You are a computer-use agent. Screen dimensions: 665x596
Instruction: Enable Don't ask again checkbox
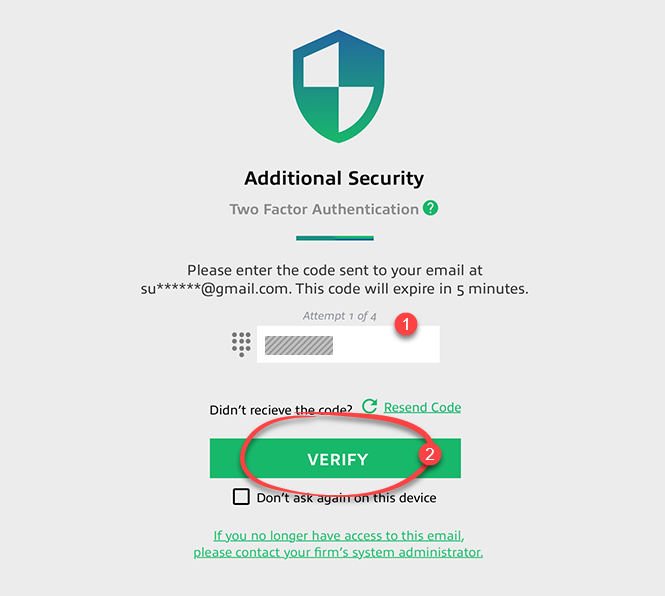(x=241, y=497)
